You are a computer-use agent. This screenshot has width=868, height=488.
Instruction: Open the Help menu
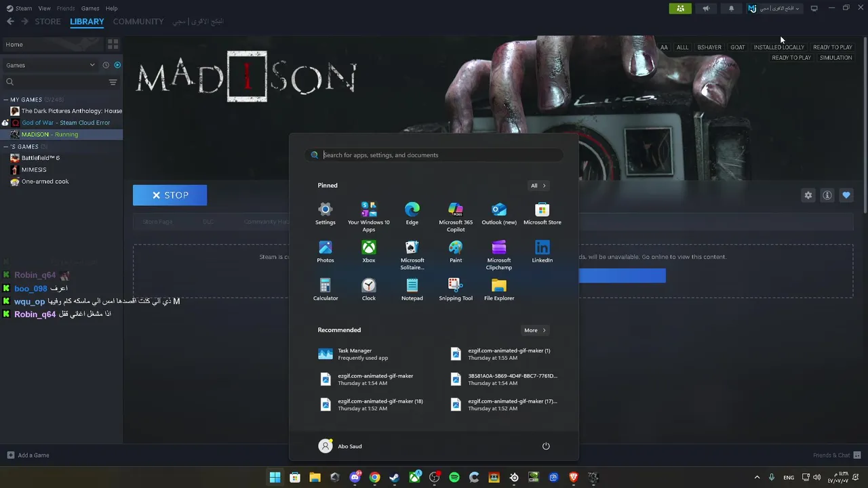(111, 8)
